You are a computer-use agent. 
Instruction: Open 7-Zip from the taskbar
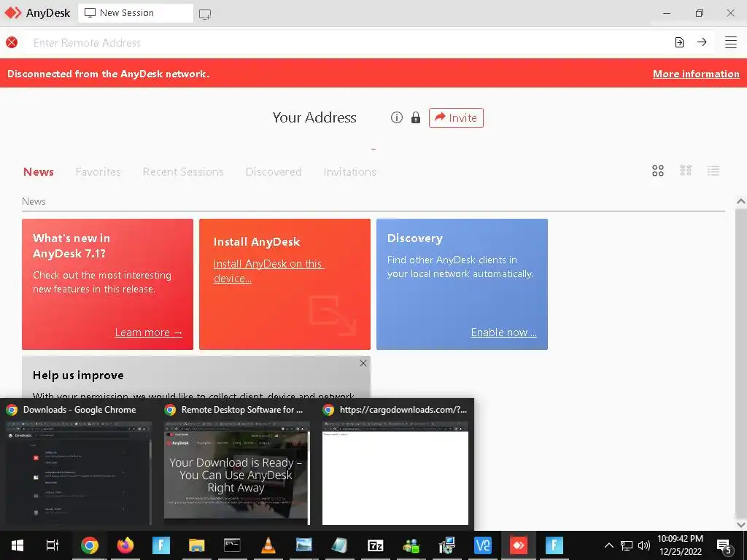(x=376, y=545)
